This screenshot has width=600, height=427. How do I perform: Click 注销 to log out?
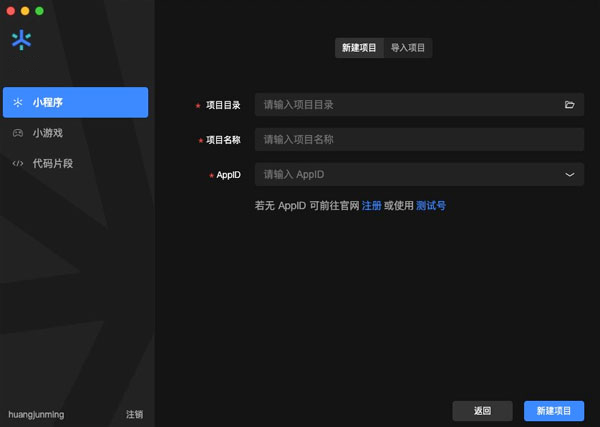coord(134,414)
